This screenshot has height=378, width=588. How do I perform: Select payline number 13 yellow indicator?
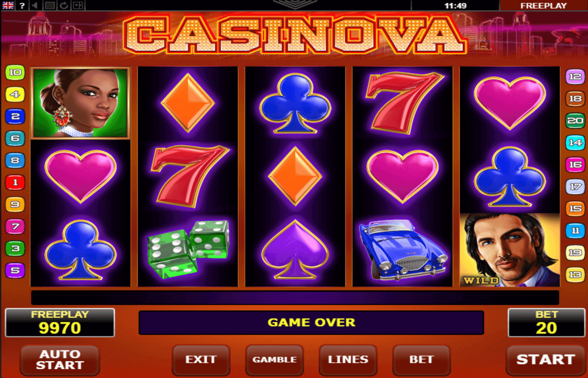pyautogui.click(x=575, y=275)
